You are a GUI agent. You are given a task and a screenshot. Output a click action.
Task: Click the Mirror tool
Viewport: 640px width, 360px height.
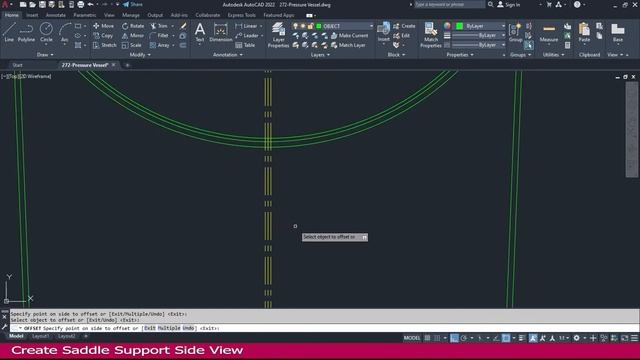(x=133, y=36)
